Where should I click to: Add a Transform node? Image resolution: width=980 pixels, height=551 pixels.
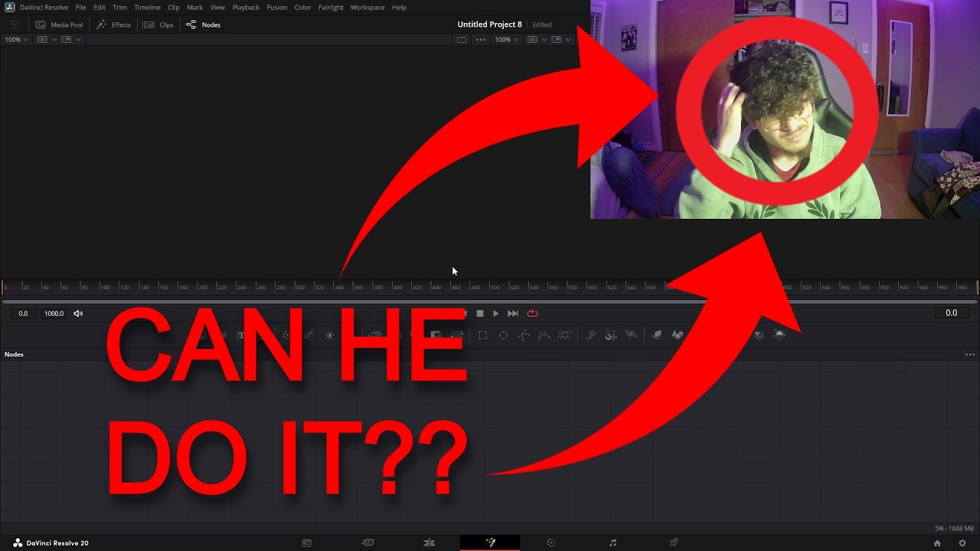[x=457, y=335]
